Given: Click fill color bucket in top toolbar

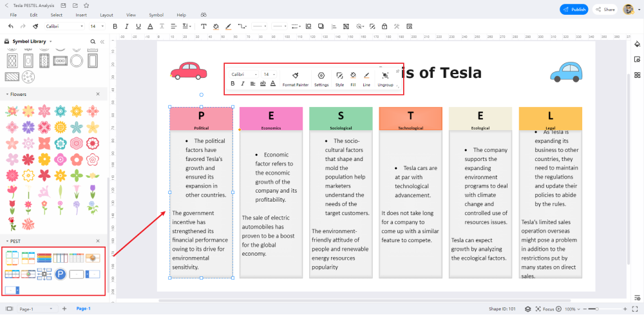Looking at the screenshot, I should click(x=216, y=26).
